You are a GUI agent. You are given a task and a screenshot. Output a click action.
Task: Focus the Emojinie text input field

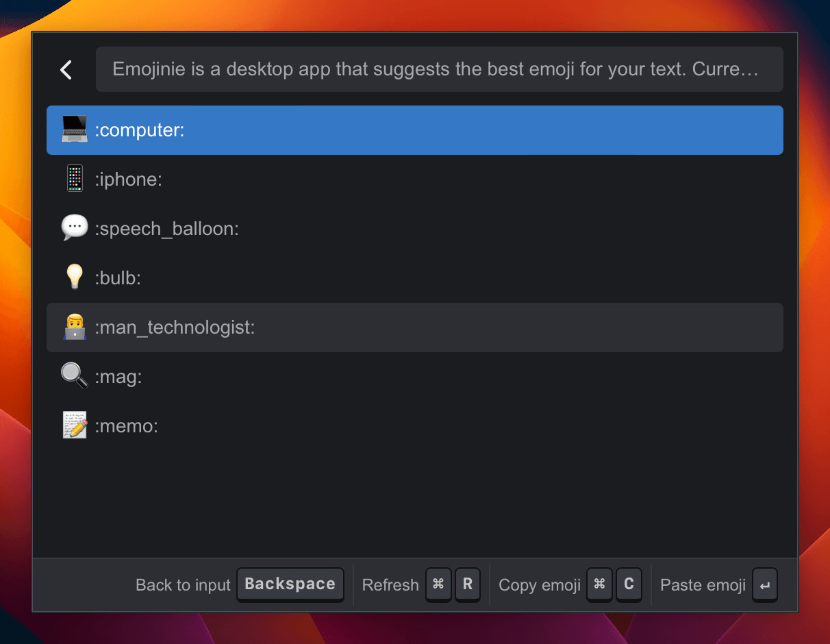pyautogui.click(x=439, y=69)
